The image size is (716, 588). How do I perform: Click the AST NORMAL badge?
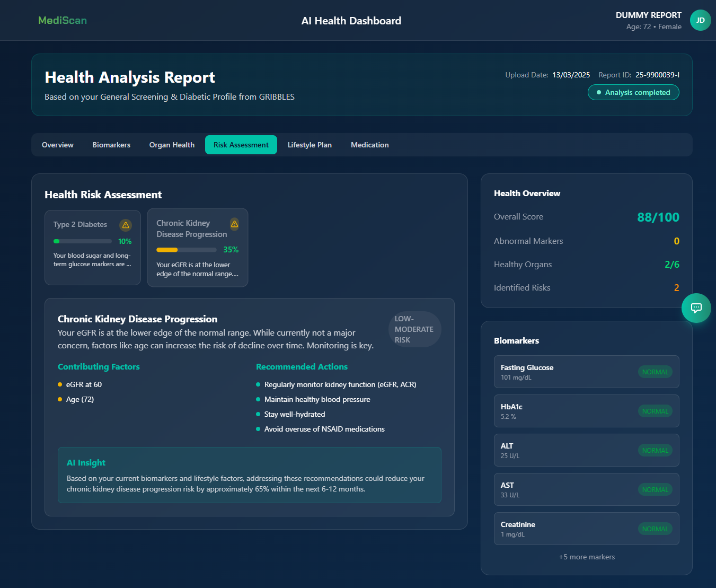point(655,490)
